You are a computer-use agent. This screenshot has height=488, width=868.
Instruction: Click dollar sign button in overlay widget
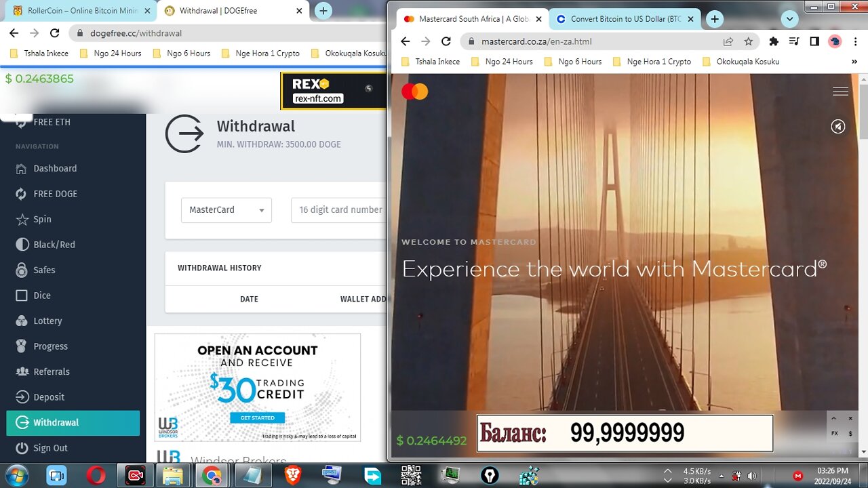pos(850,434)
